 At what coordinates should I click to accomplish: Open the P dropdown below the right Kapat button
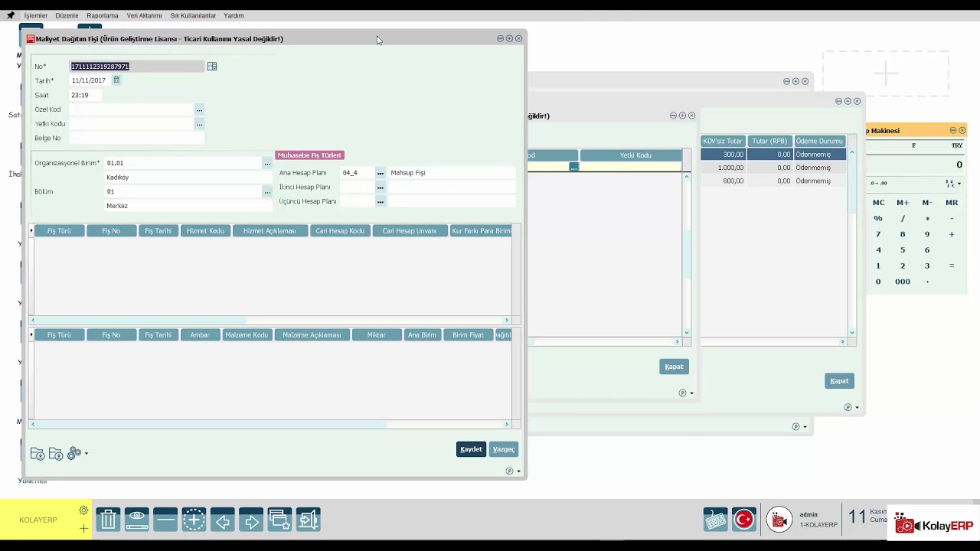851,407
